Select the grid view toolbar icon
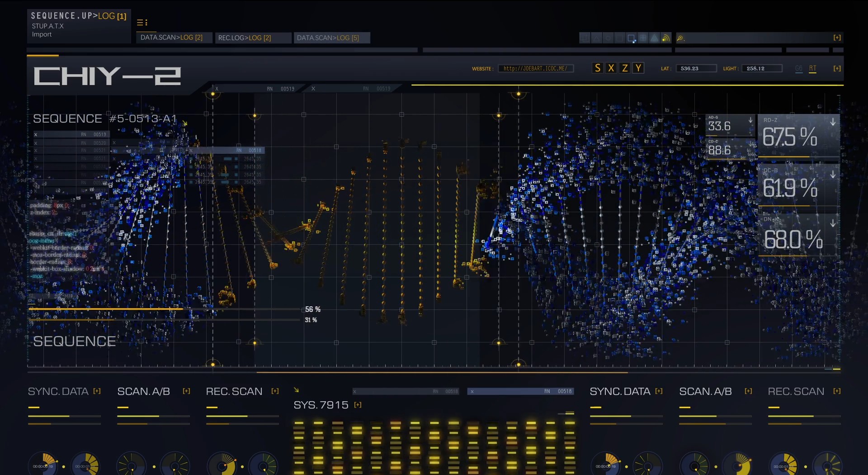 pyautogui.click(x=643, y=38)
